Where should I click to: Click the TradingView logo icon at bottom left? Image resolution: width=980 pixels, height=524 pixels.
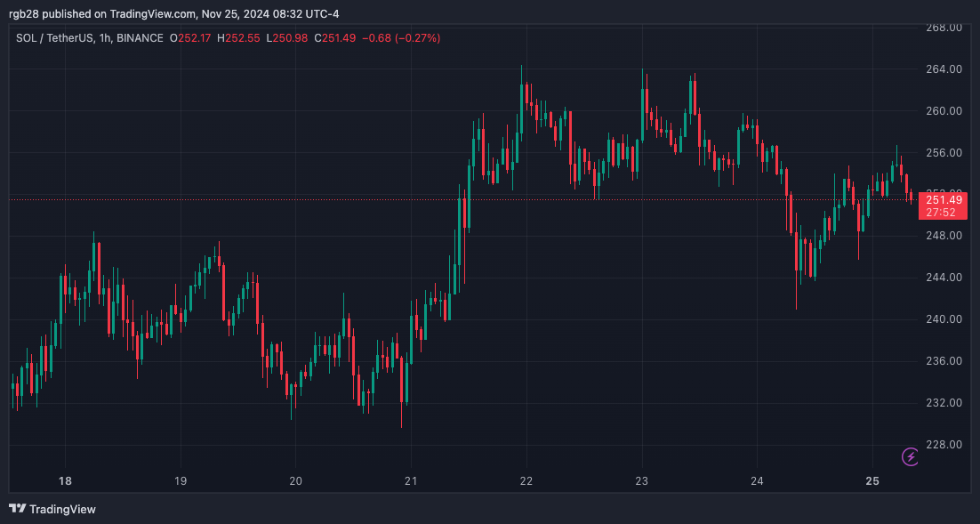tap(17, 509)
